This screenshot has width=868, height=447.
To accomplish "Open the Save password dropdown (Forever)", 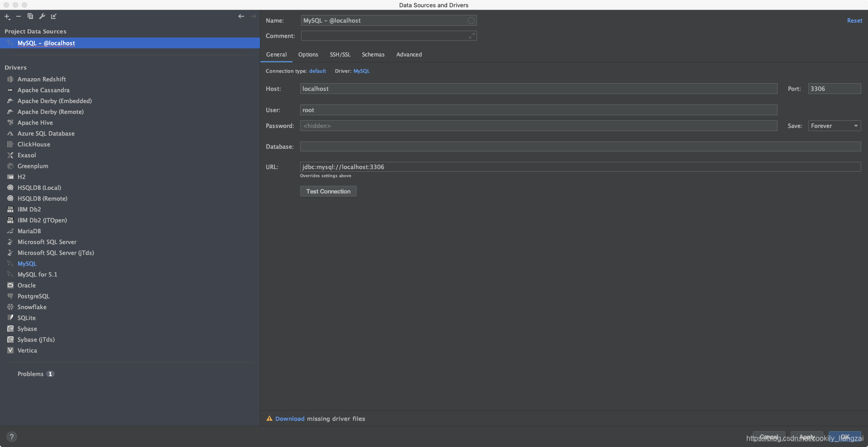I will pos(835,126).
